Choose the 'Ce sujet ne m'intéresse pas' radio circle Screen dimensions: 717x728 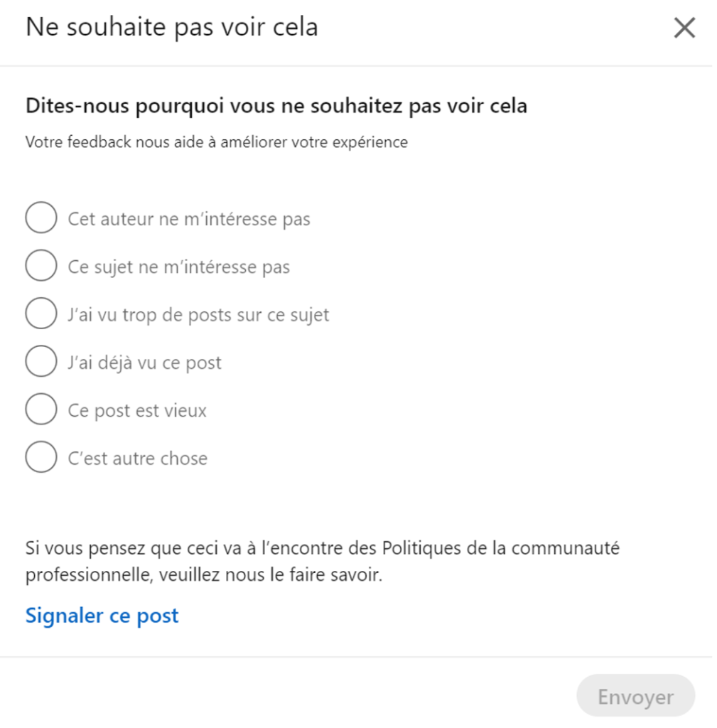(x=41, y=265)
